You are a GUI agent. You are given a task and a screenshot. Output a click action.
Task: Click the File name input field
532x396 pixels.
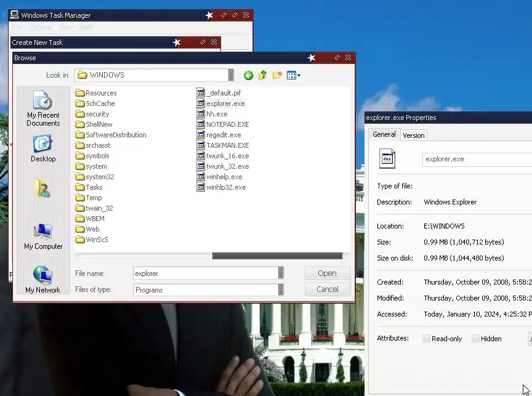coord(206,273)
